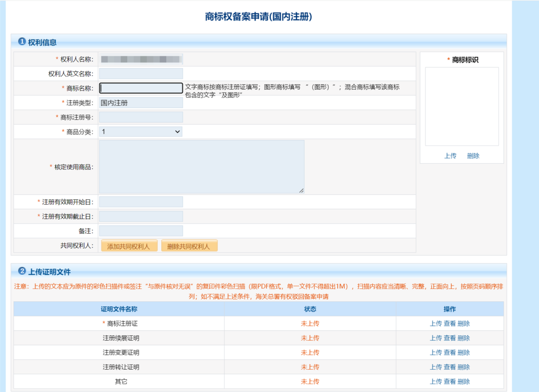Click the 权利人英文名称 input field

pos(141,74)
